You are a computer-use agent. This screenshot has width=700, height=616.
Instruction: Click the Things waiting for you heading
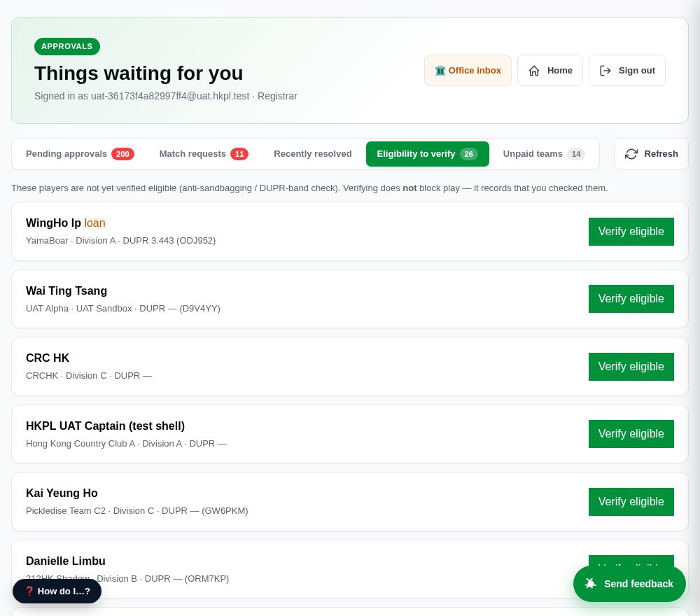(x=139, y=73)
